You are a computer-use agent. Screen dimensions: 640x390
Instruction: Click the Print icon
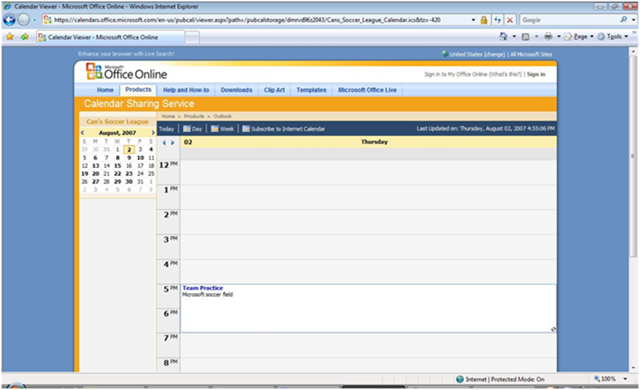tap(548, 36)
